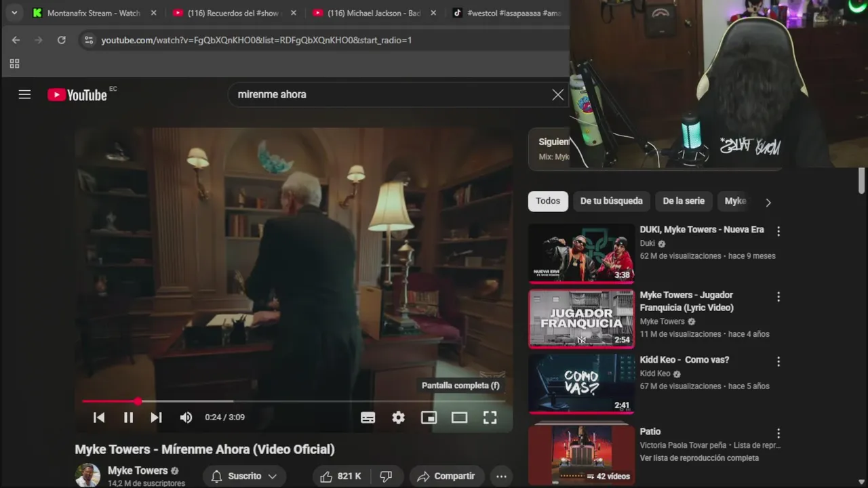Enter full screen mode
The image size is (868, 488).
(x=490, y=418)
